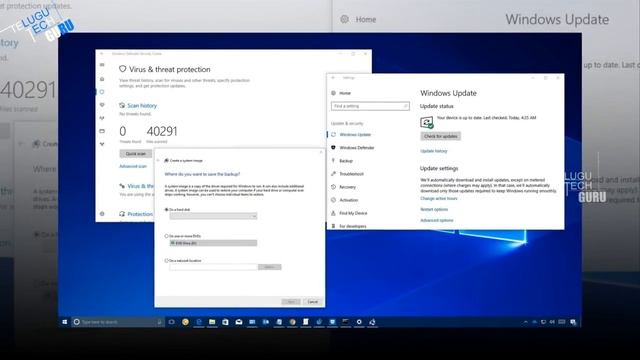Viewport: 640px width, 360px height.
Task: Open the Mail app on taskbar
Action: click(239, 322)
